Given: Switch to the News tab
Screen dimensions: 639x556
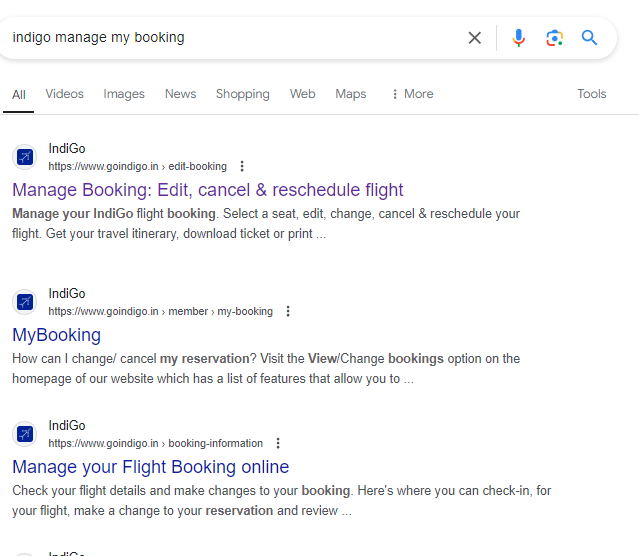Looking at the screenshot, I should 181,94.
